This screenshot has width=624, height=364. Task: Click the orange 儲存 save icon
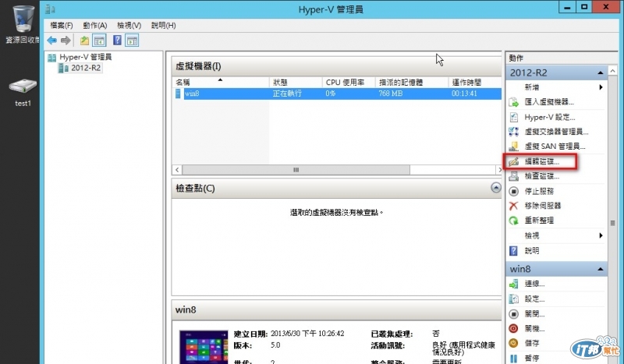click(514, 343)
